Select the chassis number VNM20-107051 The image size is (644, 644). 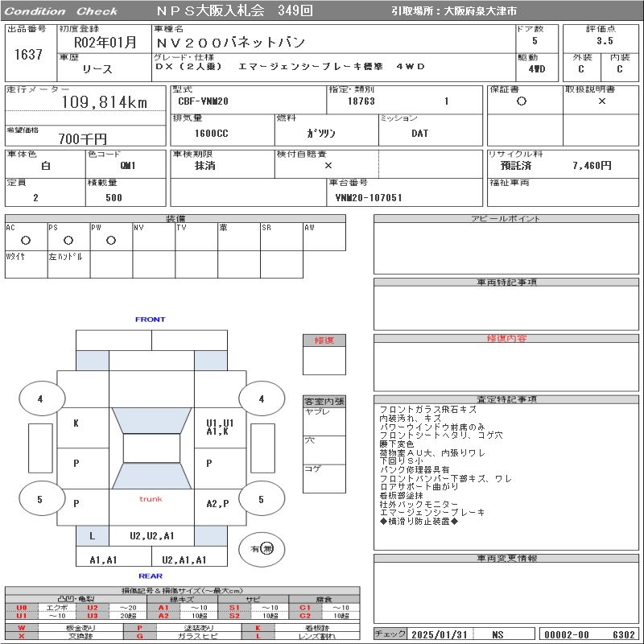point(368,197)
